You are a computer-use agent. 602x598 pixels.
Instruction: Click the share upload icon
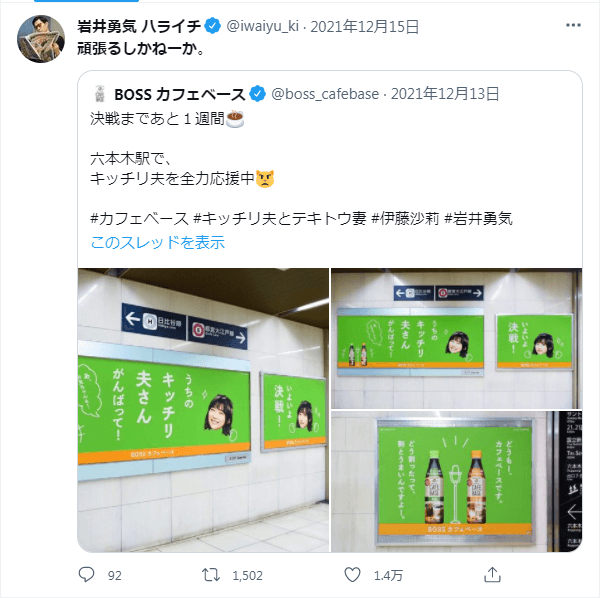coord(492,574)
